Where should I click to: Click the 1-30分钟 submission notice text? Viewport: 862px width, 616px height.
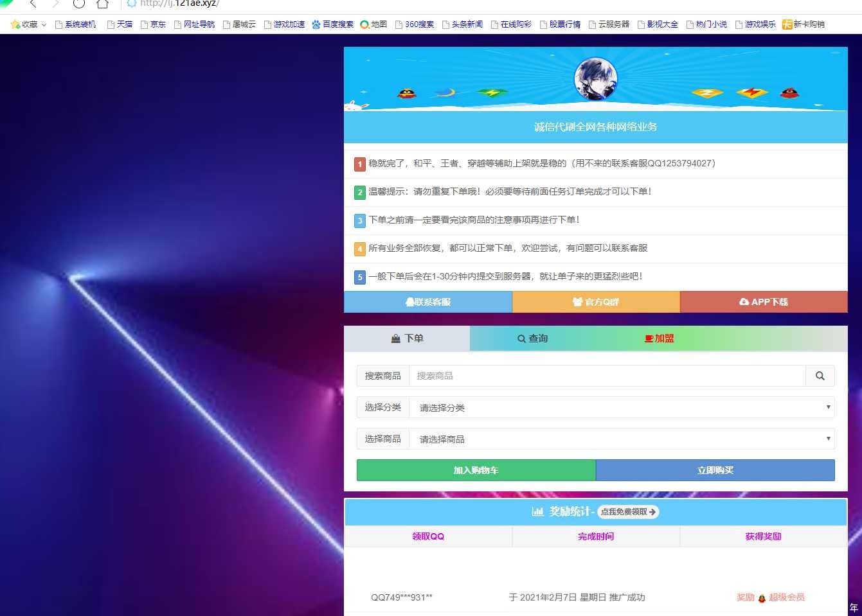[x=505, y=276]
